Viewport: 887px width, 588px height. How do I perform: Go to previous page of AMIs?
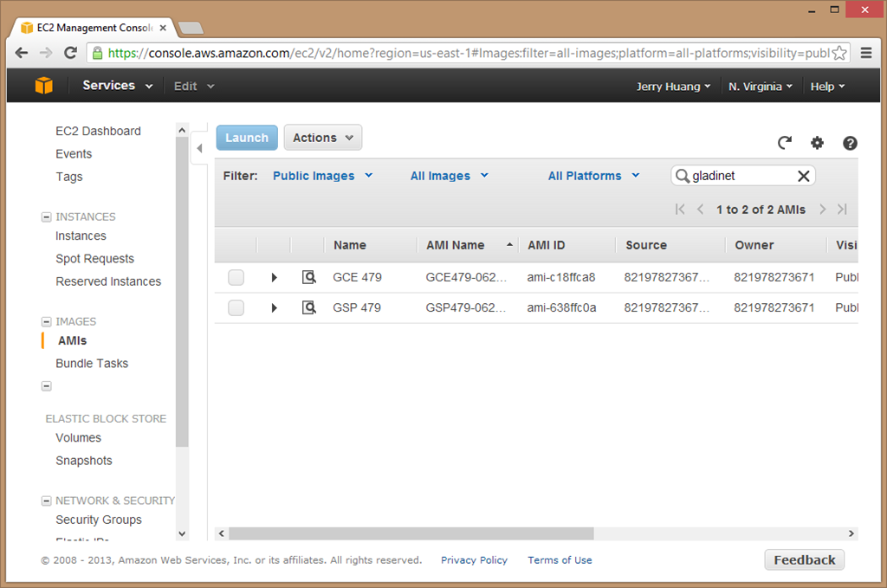tap(700, 210)
